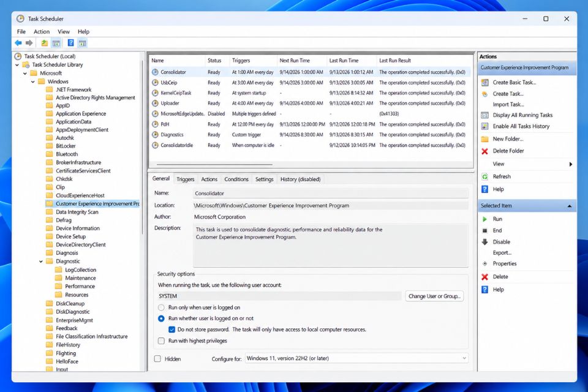Select 'Run only when user is logged on'
This screenshot has width=588, height=392.
click(x=161, y=307)
